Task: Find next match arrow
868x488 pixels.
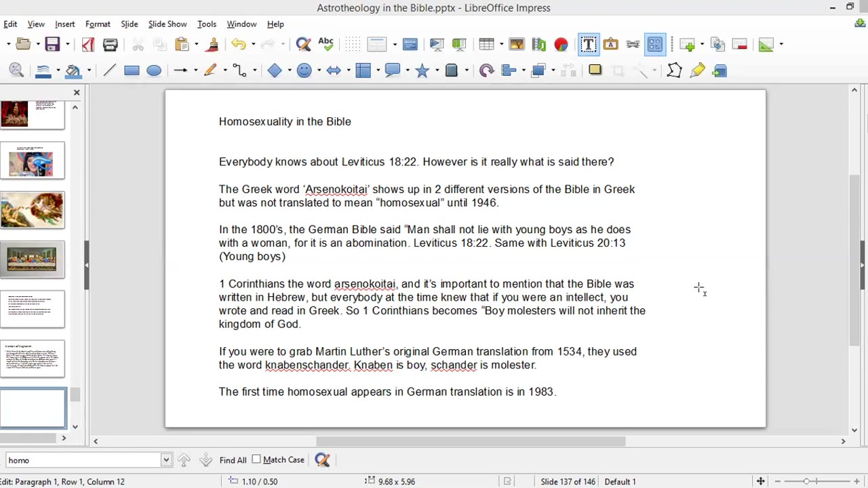Action: point(205,460)
